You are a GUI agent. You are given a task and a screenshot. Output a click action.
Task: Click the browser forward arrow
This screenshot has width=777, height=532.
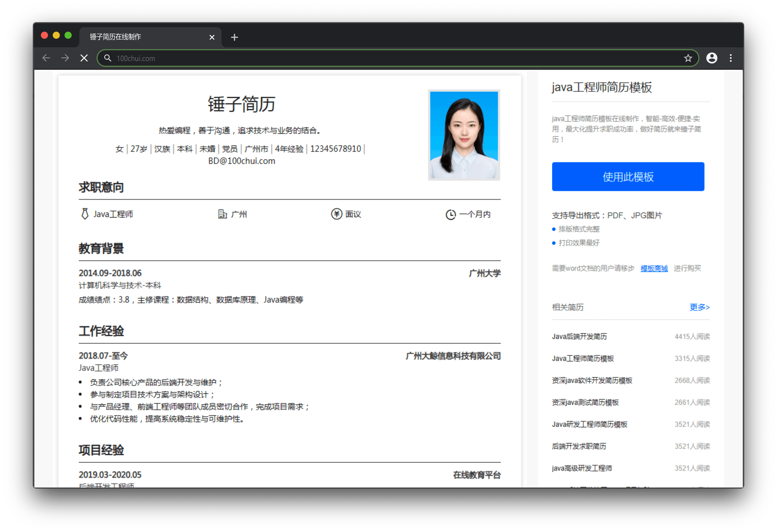pyautogui.click(x=65, y=58)
